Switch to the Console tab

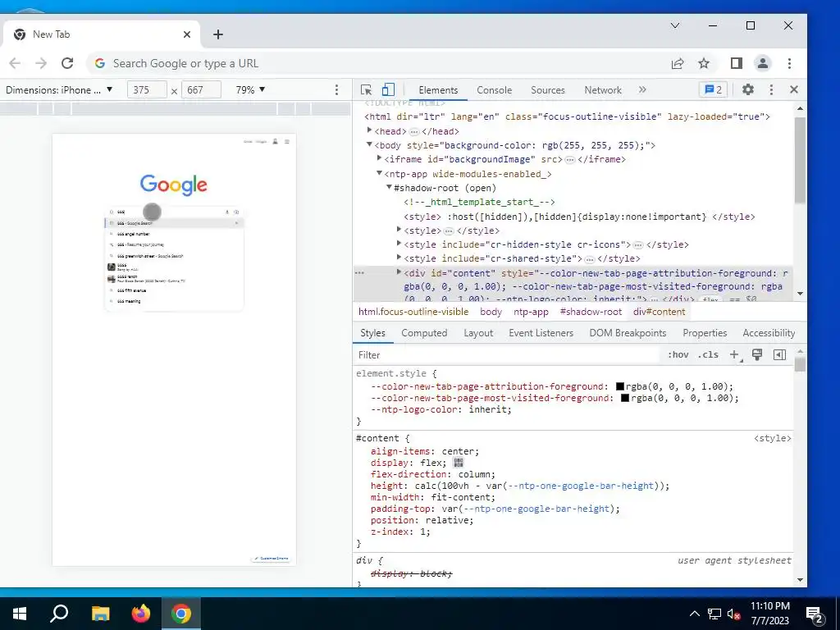(x=494, y=90)
